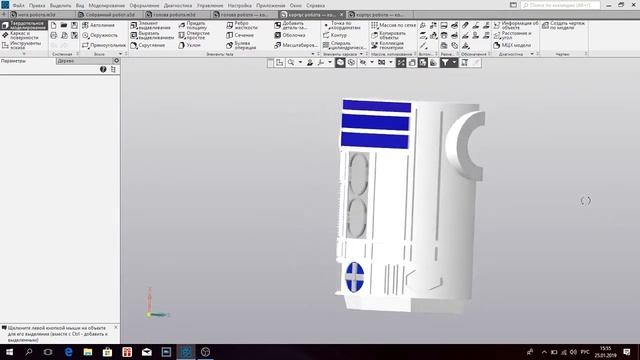Open dropdown arrow next to filter funnel
This screenshot has height=360, width=640.
pyautogui.click(x=454, y=62)
